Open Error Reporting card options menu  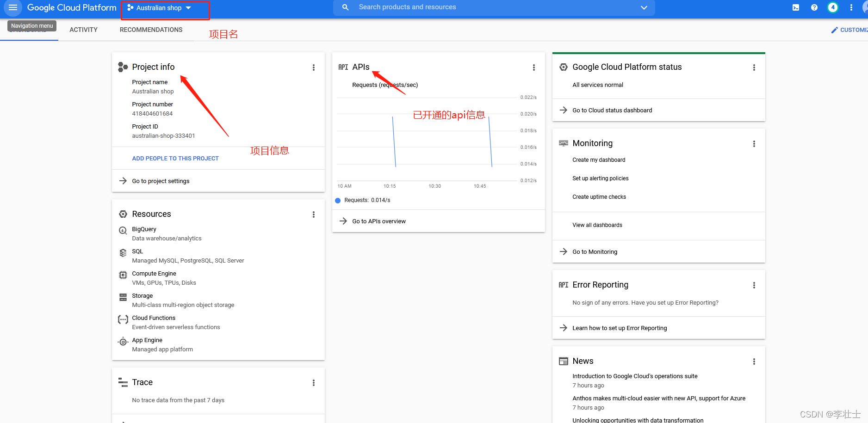coord(754,285)
